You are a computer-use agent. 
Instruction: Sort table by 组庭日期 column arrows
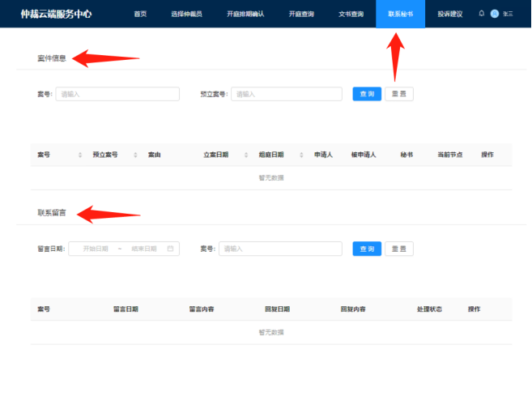coord(301,155)
